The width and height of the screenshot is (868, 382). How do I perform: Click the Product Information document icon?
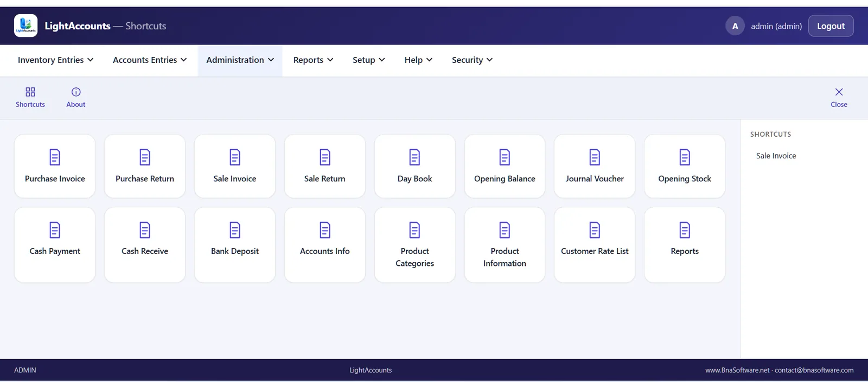pyautogui.click(x=505, y=230)
